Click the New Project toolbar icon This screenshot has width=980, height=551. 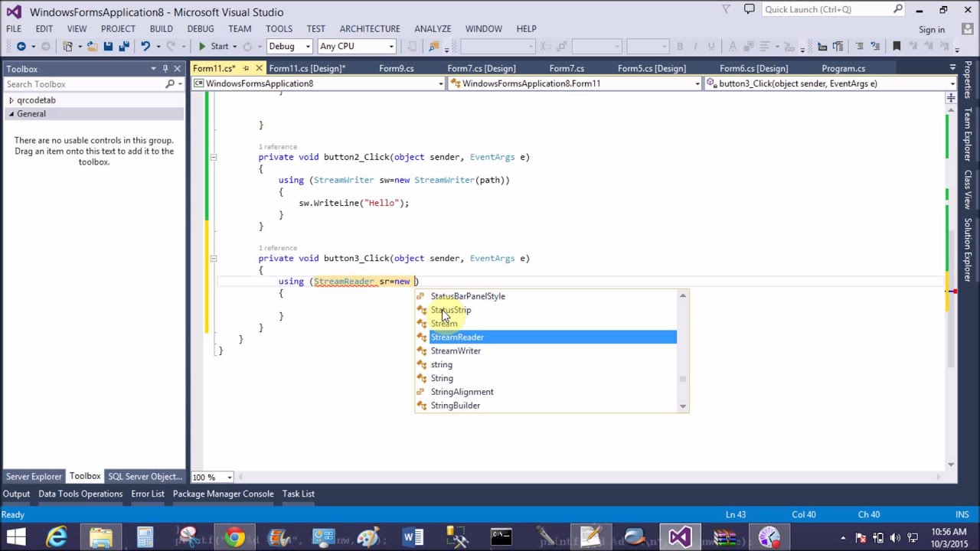point(67,46)
